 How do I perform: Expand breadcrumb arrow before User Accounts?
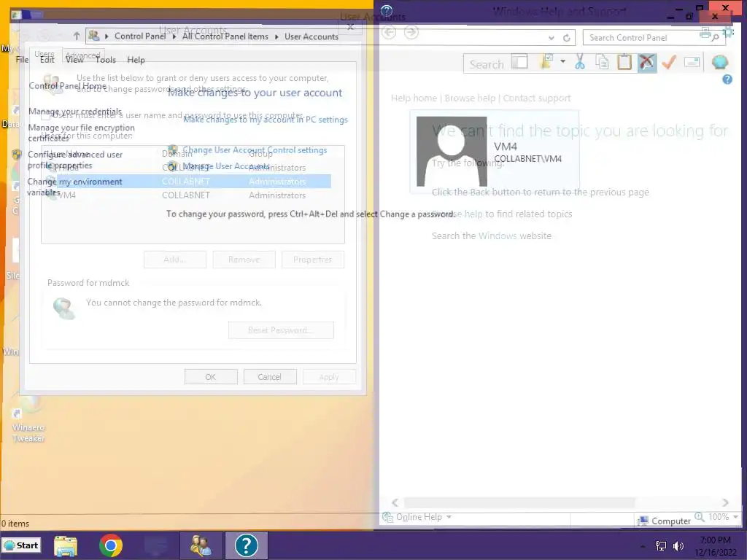pyautogui.click(x=276, y=36)
